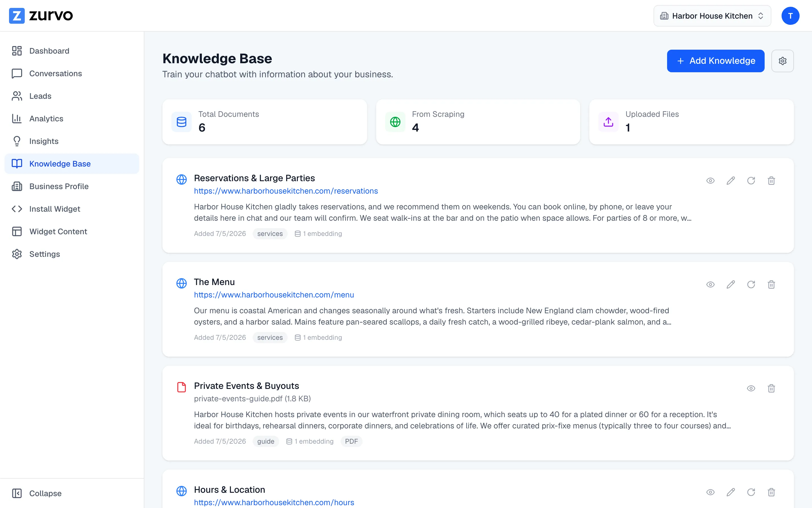
Task: Open Knowledge Base settings gear
Action: [782, 61]
